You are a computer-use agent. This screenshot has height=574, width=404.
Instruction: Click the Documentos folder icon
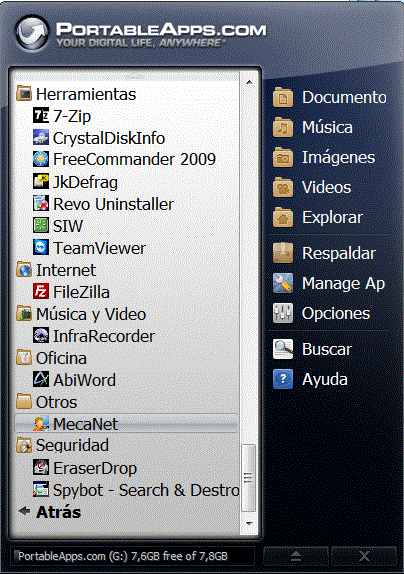click(x=283, y=97)
